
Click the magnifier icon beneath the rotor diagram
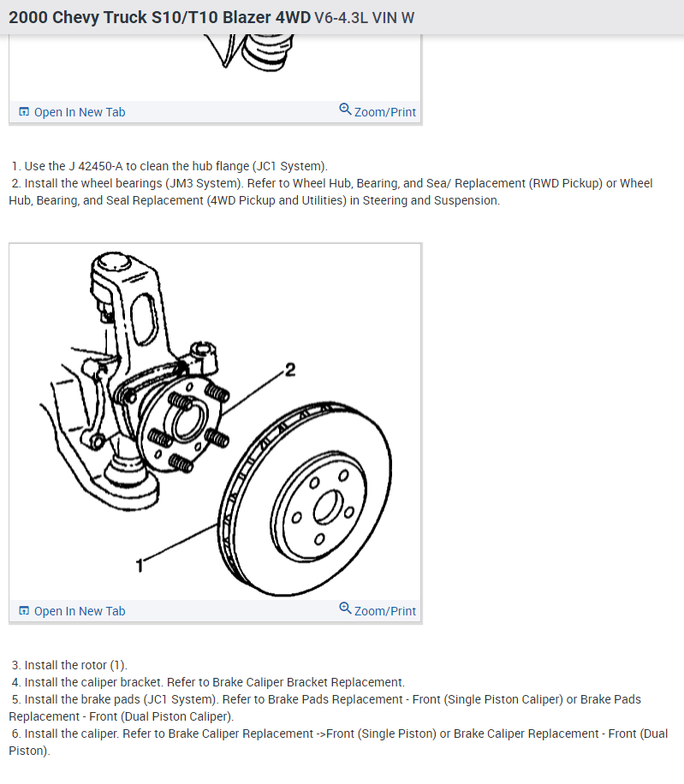[x=345, y=608]
